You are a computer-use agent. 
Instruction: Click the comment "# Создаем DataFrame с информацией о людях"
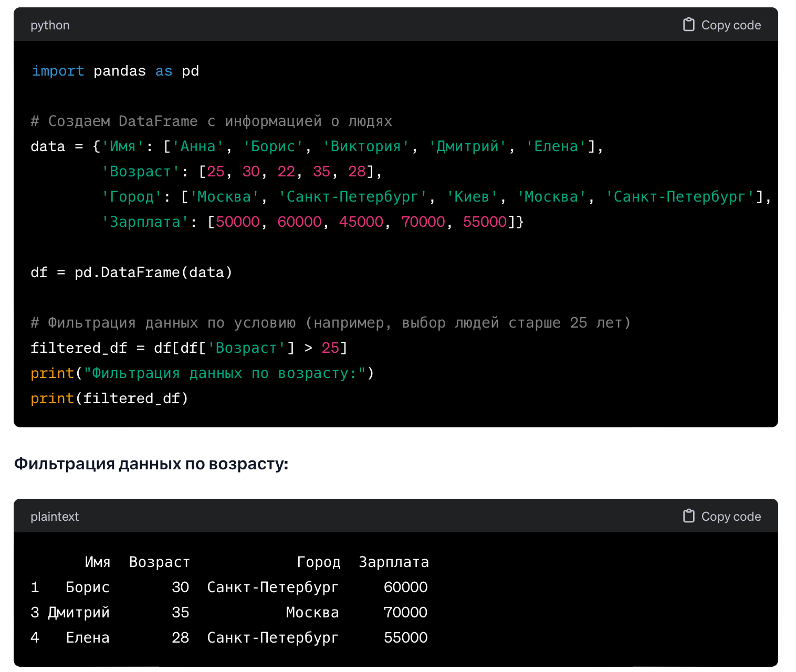[211, 121]
